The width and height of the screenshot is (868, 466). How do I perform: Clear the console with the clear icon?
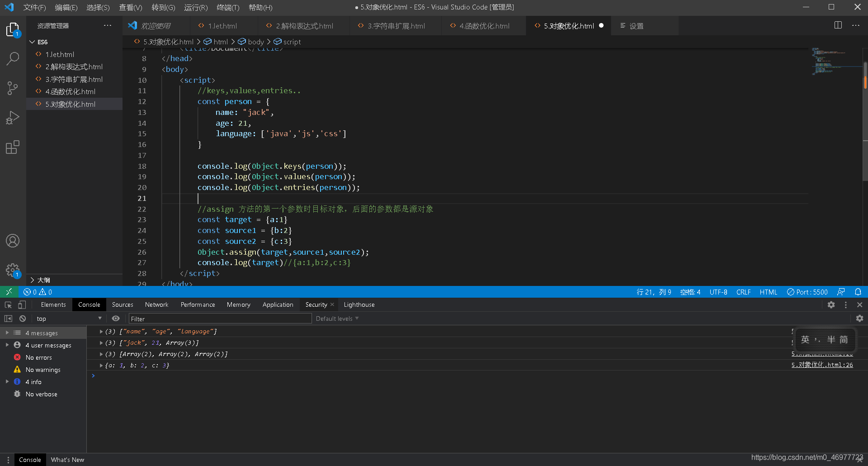[23, 319]
